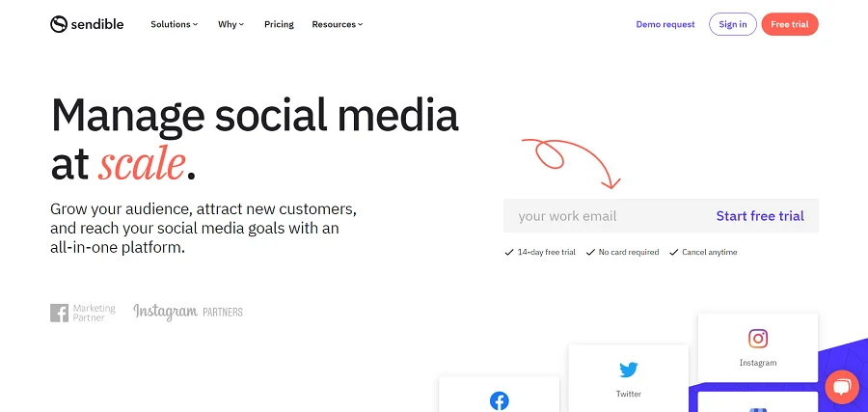Click the Sendible logo icon
The image size is (868, 412).
[x=59, y=24]
